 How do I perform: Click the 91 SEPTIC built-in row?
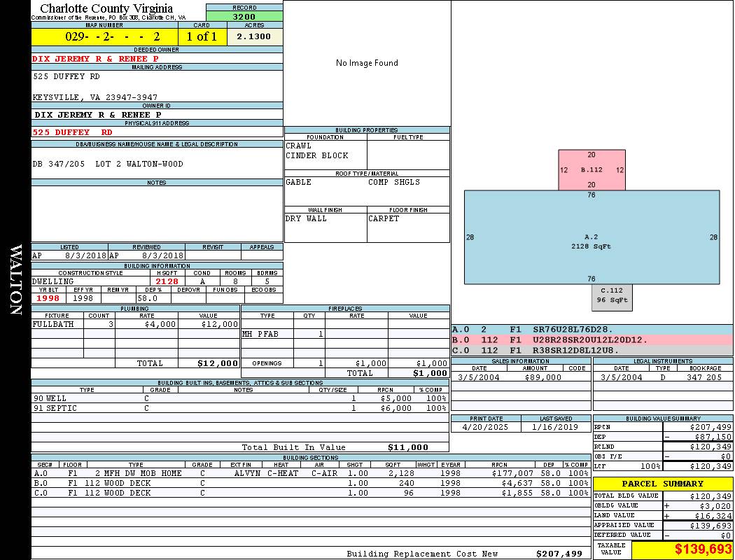pyautogui.click(x=240, y=408)
